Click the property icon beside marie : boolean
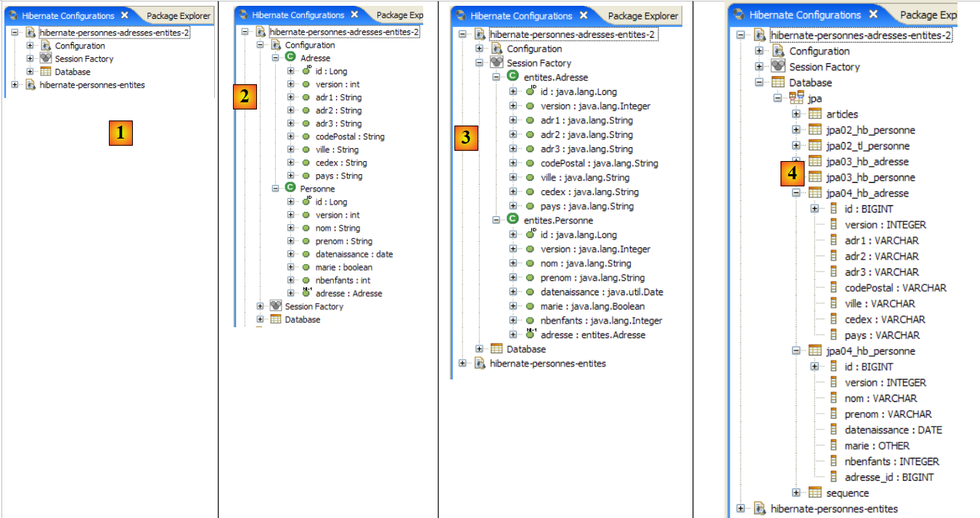Viewport: 980px width, 518px height. pos(306,268)
